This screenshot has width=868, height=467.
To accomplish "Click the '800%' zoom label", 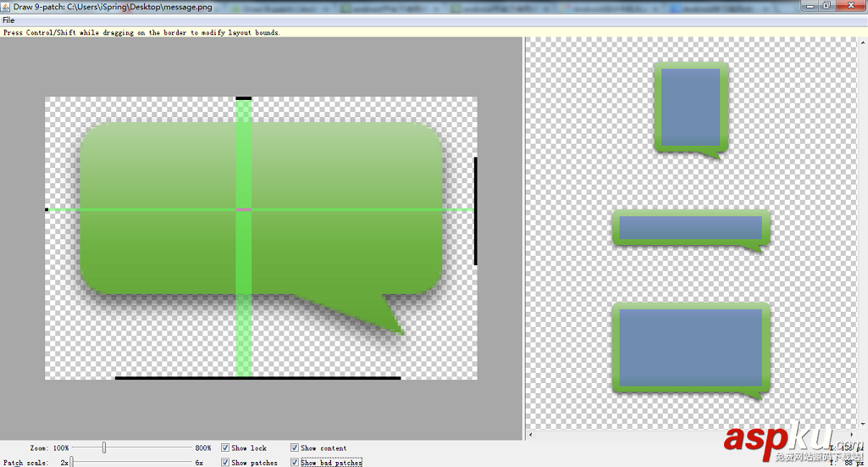I will (x=202, y=448).
